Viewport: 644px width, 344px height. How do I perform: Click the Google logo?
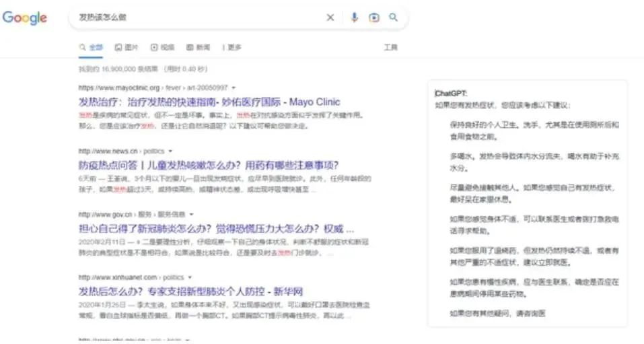click(25, 18)
